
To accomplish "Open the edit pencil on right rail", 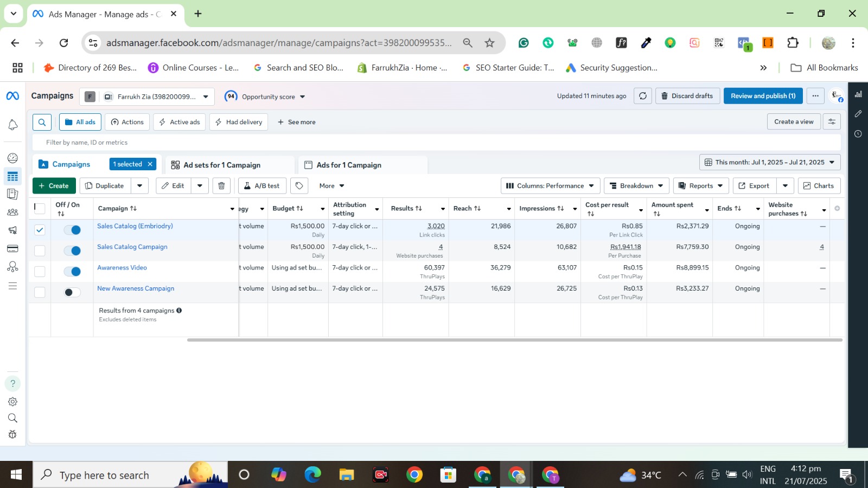I will click(x=858, y=114).
